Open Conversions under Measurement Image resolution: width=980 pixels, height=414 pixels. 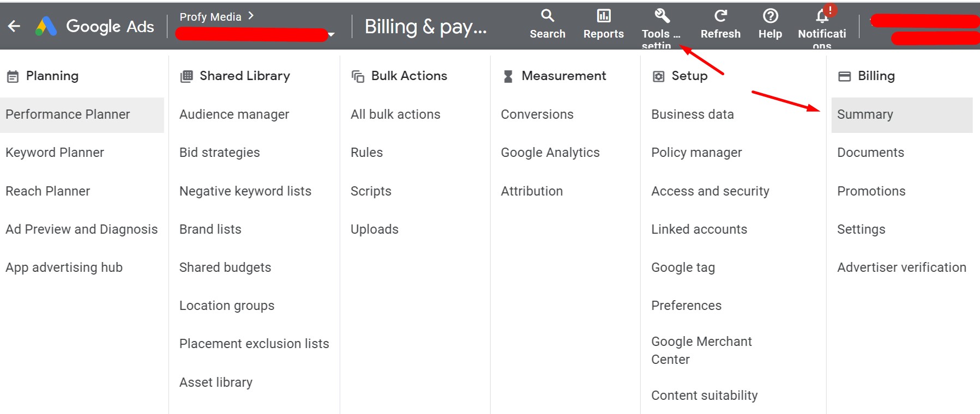pyautogui.click(x=537, y=114)
